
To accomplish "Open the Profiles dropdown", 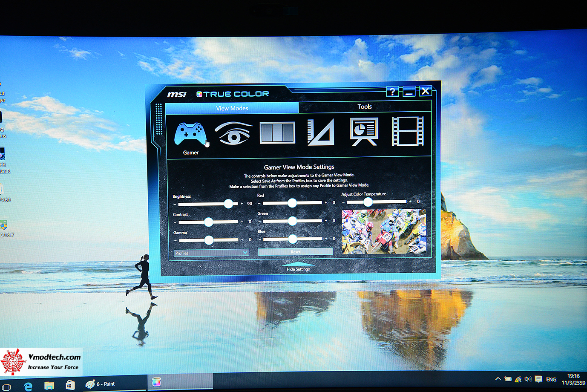I will coord(211,253).
